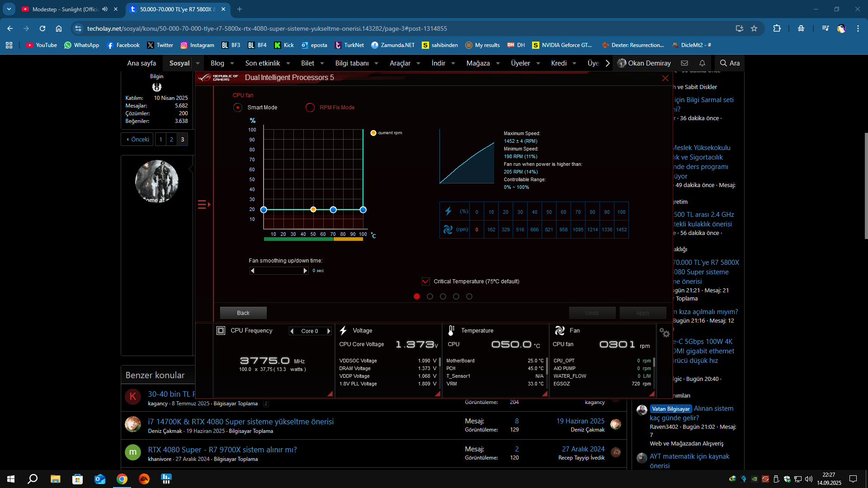Close the Dual Intelligent Processors 5 window
868x488 pixels.
pyautogui.click(x=665, y=78)
